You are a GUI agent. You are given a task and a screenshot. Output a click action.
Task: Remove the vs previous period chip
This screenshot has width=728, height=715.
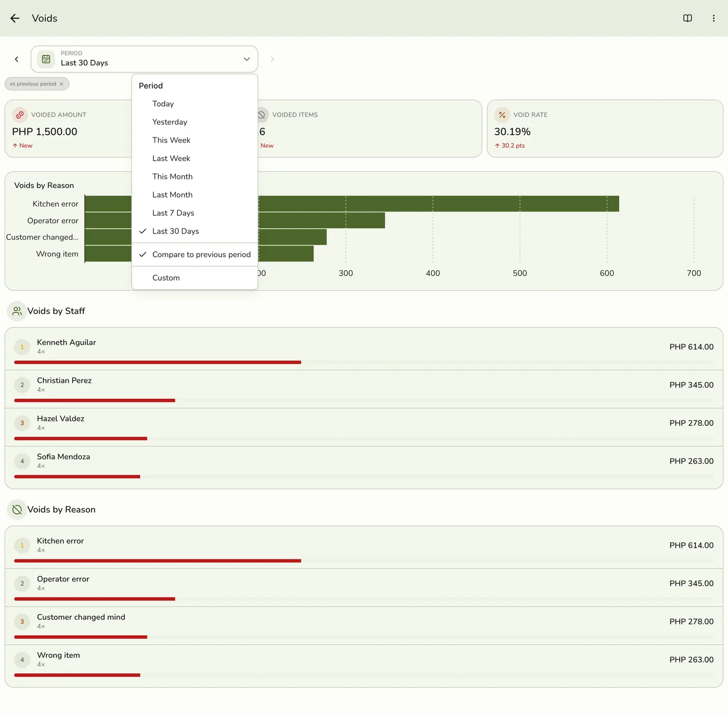pos(61,84)
